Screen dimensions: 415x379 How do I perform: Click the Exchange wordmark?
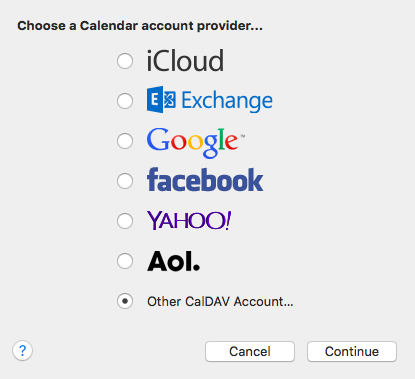tap(227, 101)
